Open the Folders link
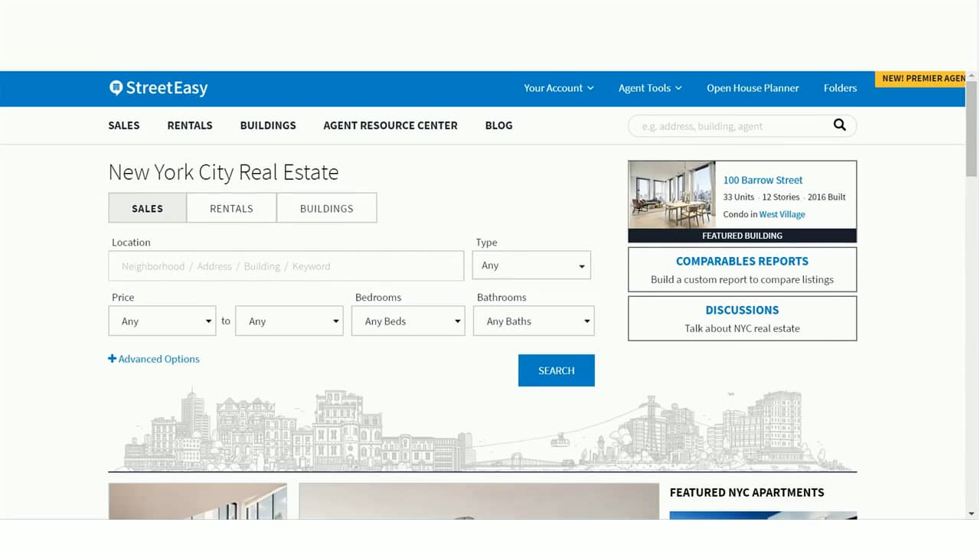The image size is (980, 551). (x=840, y=88)
